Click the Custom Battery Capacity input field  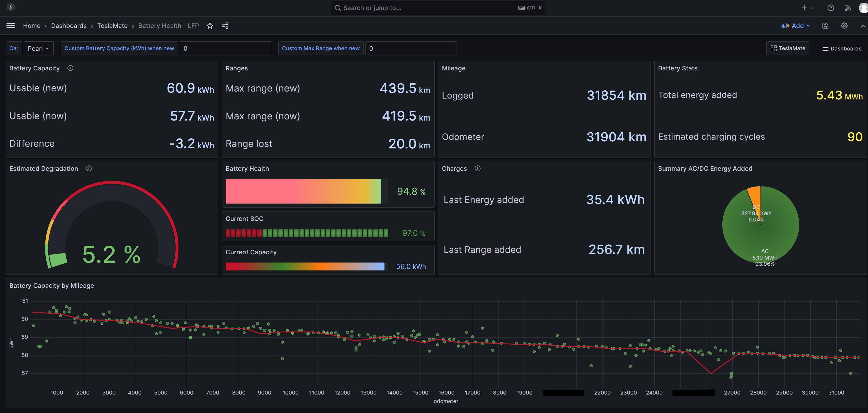pyautogui.click(x=225, y=49)
